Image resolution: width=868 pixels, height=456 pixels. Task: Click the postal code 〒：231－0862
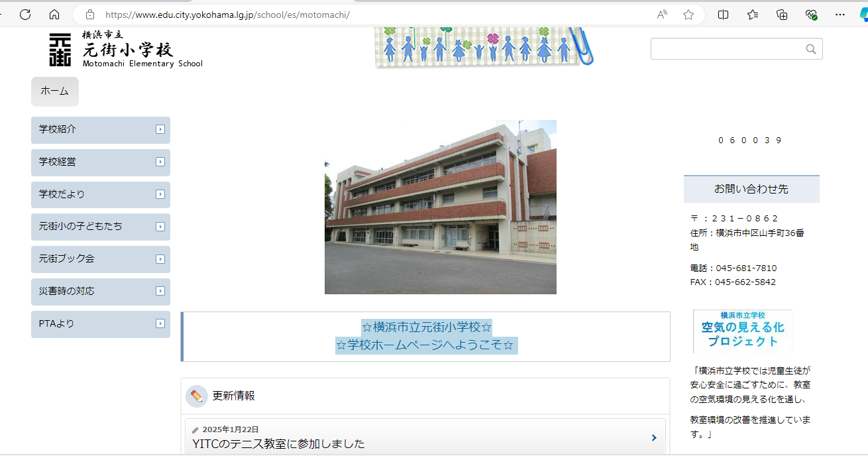(734, 219)
